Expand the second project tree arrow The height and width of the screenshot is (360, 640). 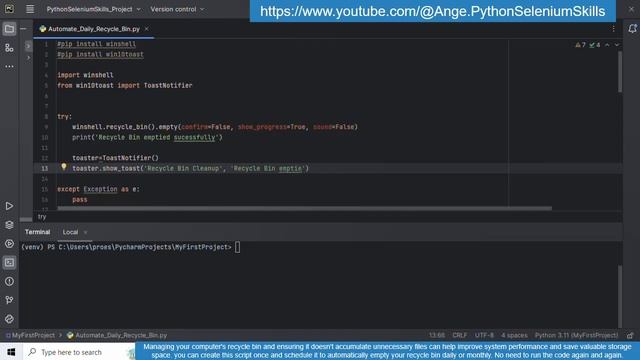point(28,58)
